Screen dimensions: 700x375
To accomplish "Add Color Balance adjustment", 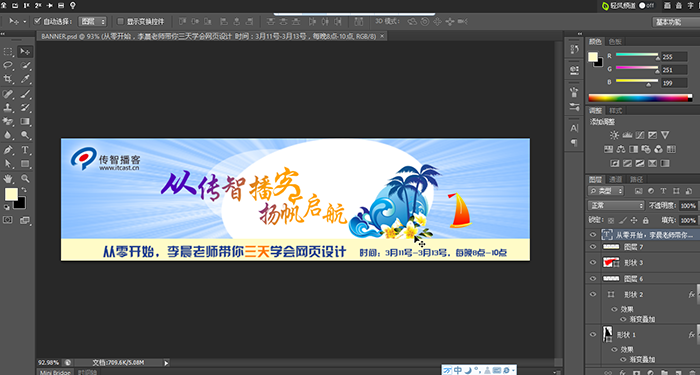I will [x=621, y=149].
